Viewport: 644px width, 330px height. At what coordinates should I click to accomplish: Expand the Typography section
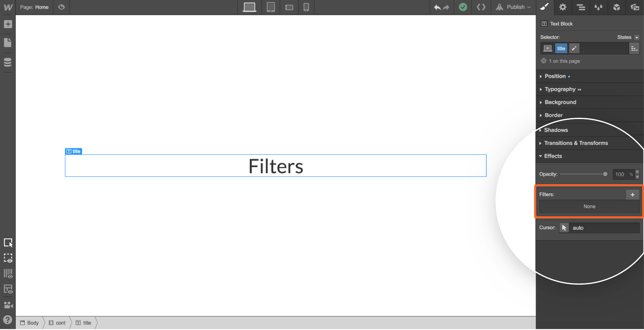560,89
